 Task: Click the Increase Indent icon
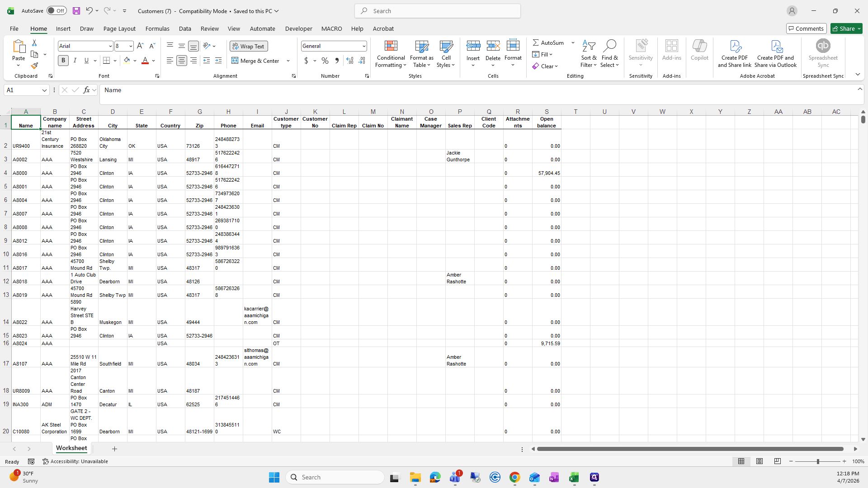tap(218, 61)
